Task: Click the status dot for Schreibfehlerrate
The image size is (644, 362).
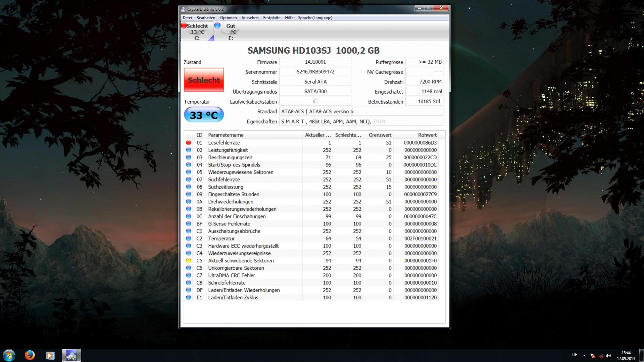Action: point(189,283)
